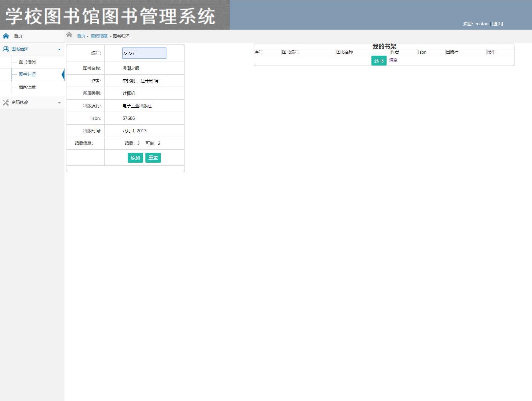Click the wrench icon beside 密码修改
The image size is (532, 401).
click(6, 102)
